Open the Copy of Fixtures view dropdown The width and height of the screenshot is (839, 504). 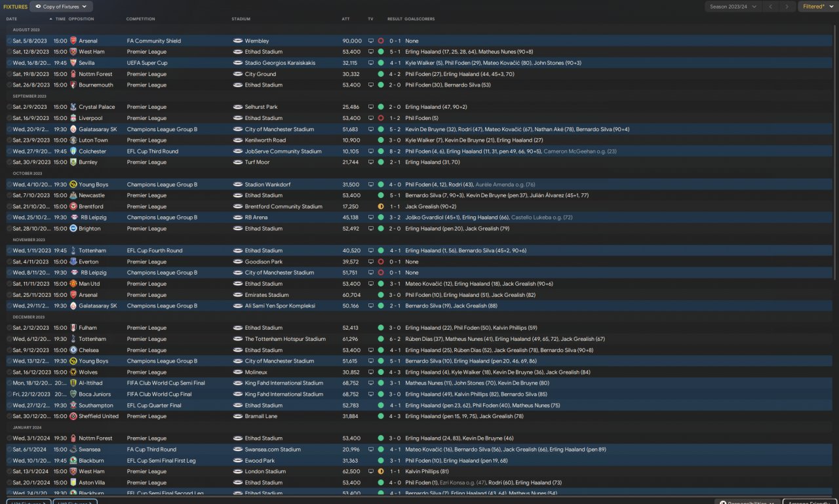click(x=62, y=7)
